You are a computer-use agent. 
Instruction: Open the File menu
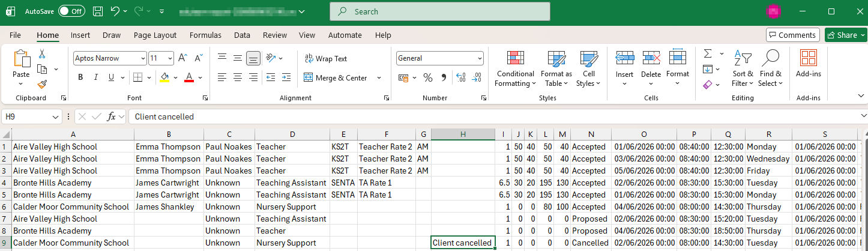point(15,35)
